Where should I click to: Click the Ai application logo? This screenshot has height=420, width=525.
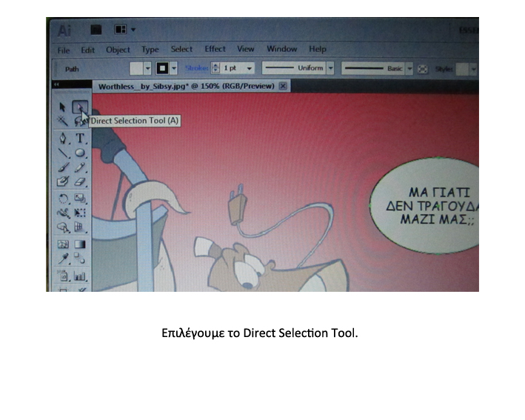pyautogui.click(x=64, y=31)
